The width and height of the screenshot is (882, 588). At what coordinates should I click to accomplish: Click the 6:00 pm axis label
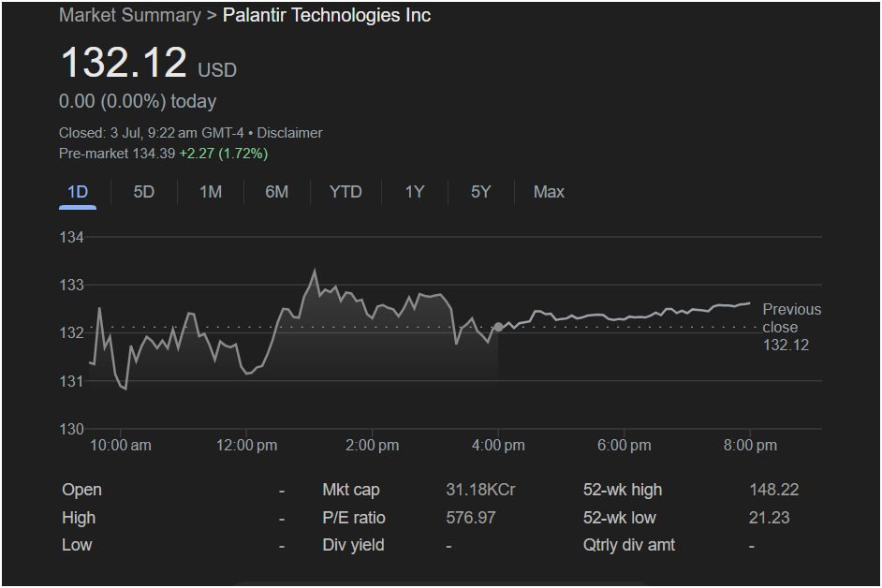[625, 446]
